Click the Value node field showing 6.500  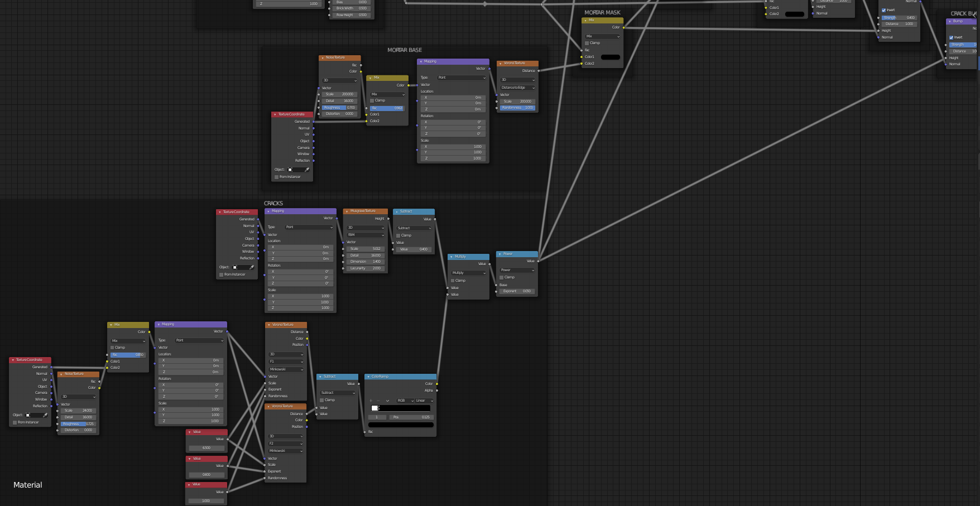206,448
